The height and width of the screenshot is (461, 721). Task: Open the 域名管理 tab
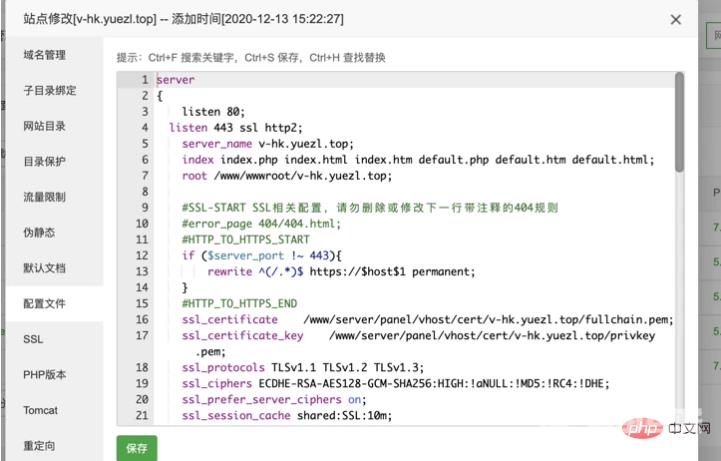pyautogui.click(x=44, y=55)
